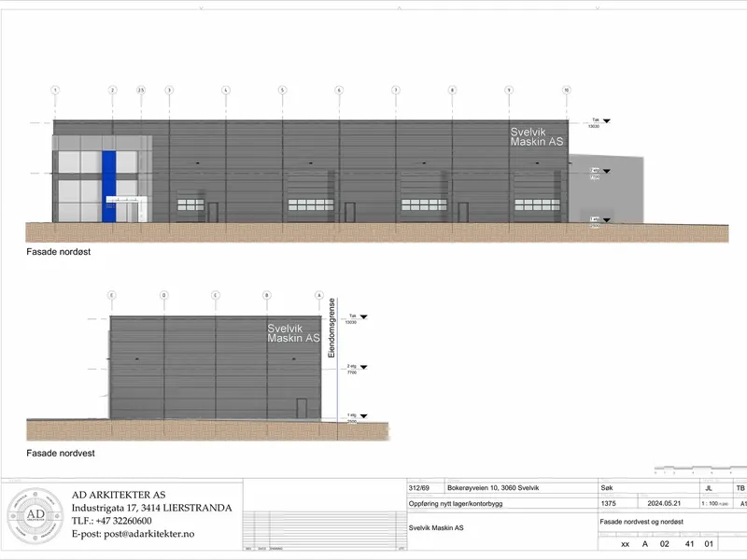Click the '13030' elevation value on nordvest facade
Image resolution: width=747 pixels, height=560 pixels.
tap(351, 322)
